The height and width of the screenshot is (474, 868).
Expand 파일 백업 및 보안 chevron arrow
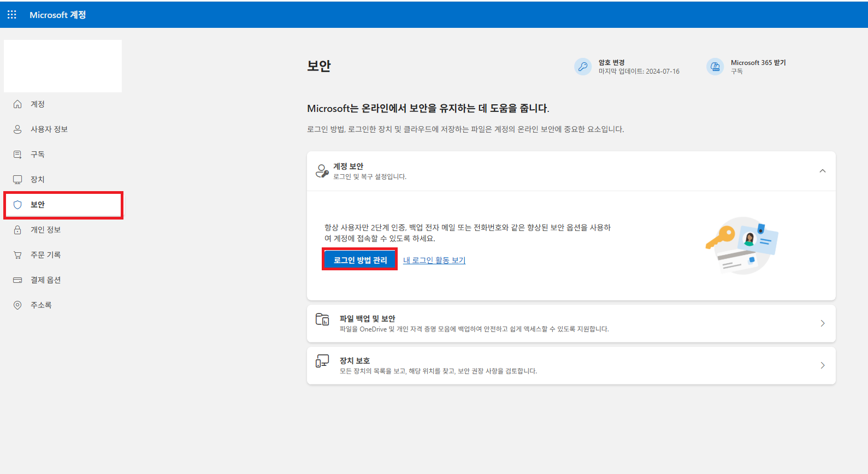823,323
